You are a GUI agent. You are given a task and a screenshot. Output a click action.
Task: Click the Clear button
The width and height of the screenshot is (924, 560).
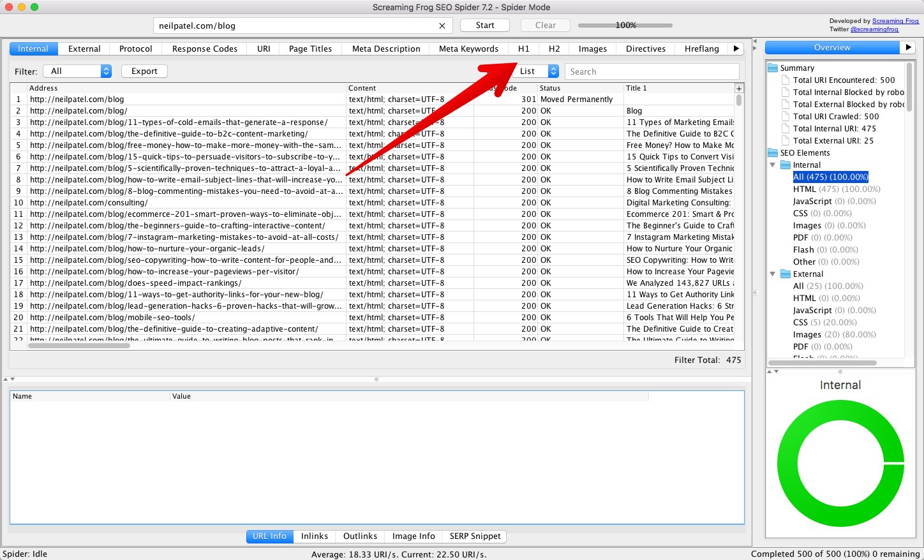coord(546,26)
